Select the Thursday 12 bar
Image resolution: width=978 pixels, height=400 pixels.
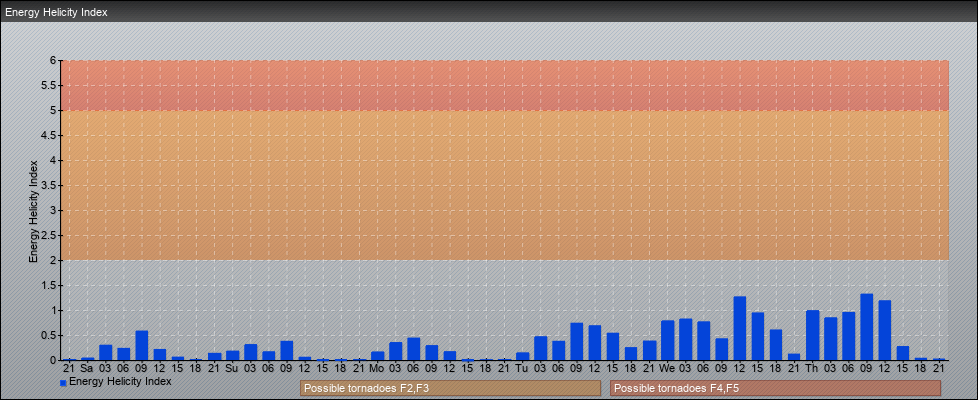[x=884, y=330]
